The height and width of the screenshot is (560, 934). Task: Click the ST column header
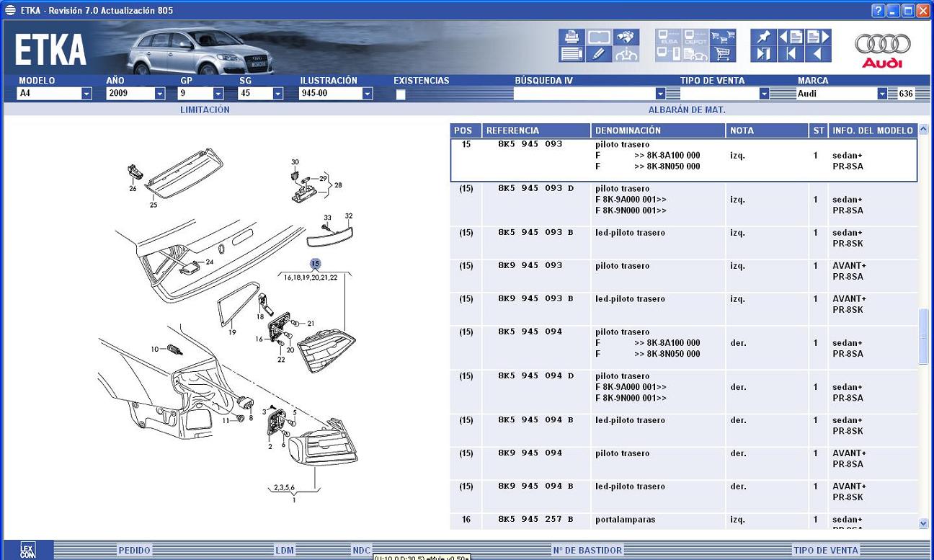[819, 130]
